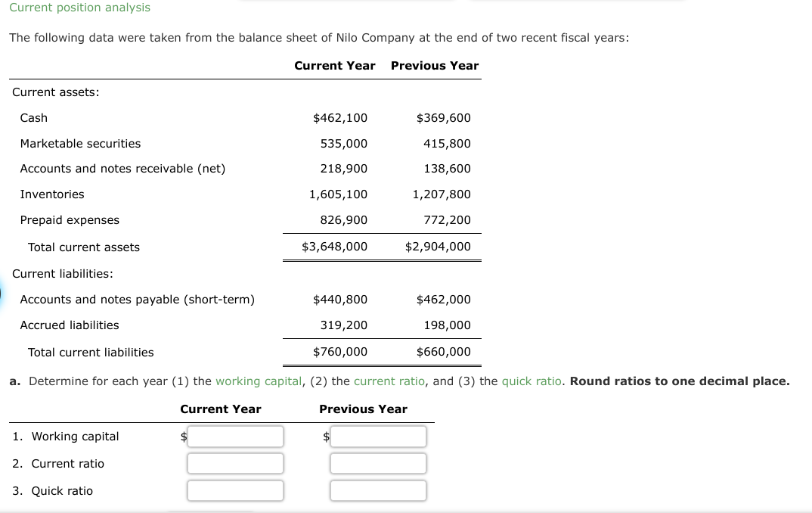This screenshot has height=513, width=812.
Task: Click the Current ratio Current Year input box
Action: coord(235,463)
